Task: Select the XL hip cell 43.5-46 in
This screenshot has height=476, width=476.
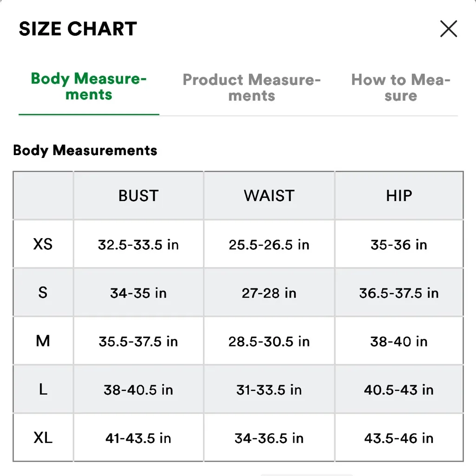Action: 399,438
